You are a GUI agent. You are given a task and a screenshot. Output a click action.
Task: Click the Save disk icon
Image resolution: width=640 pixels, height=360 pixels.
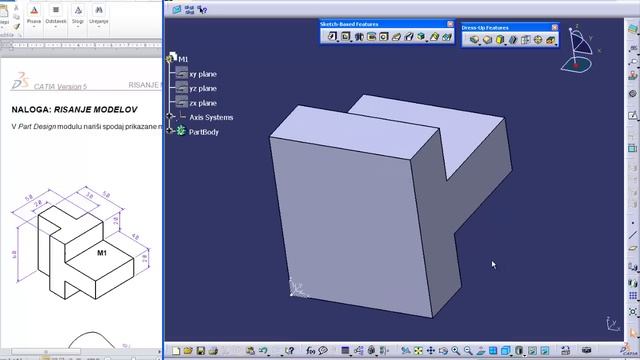tap(200, 351)
